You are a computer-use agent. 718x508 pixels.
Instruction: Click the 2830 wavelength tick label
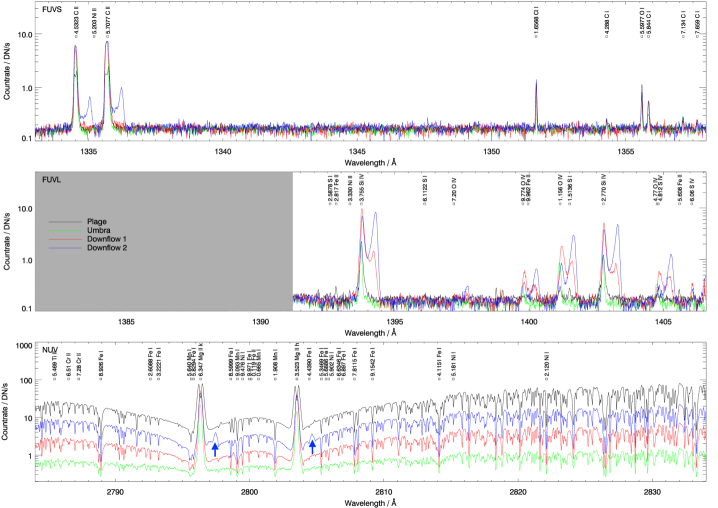652,492
